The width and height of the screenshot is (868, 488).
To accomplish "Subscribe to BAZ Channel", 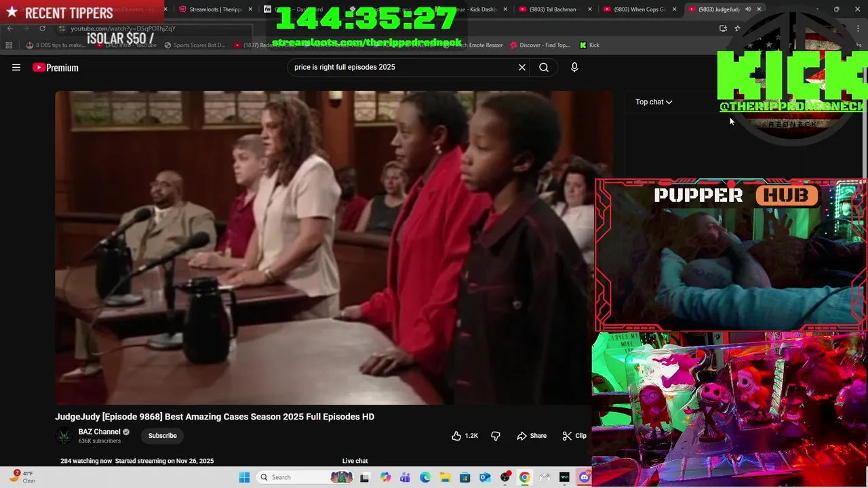I will 162,436.
